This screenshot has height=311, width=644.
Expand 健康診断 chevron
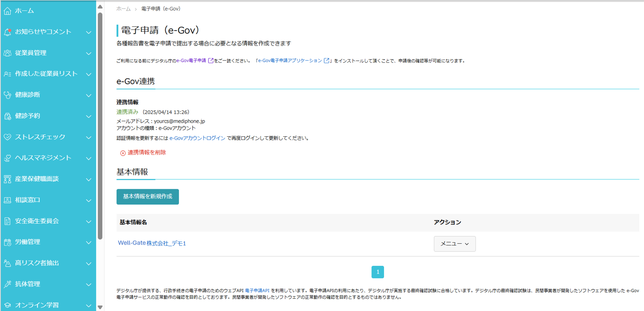(x=89, y=95)
